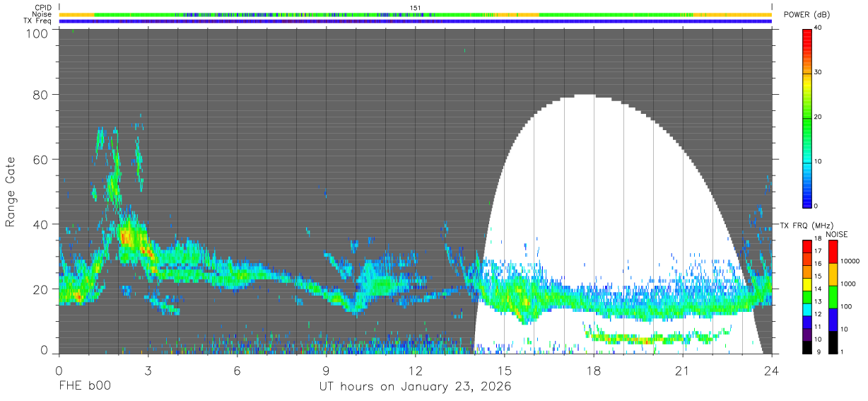Click the 0 label on the POWER scale
This screenshot has width=868, height=401.
(x=816, y=206)
